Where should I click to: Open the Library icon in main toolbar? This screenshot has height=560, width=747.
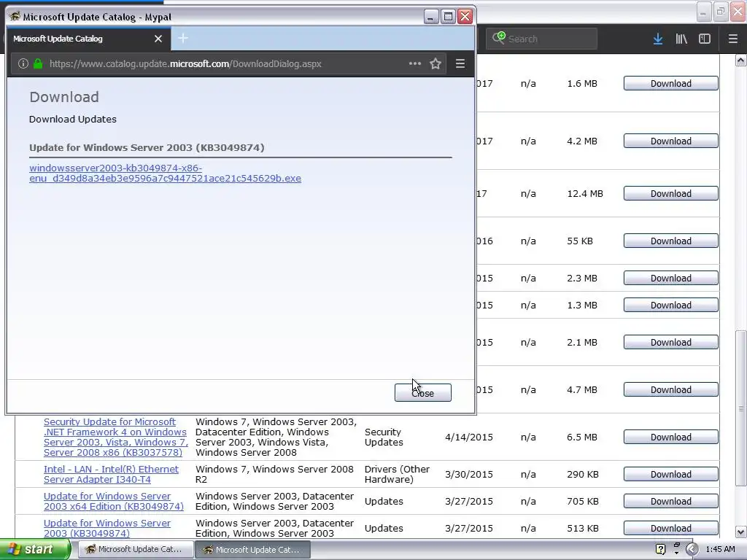[681, 39]
